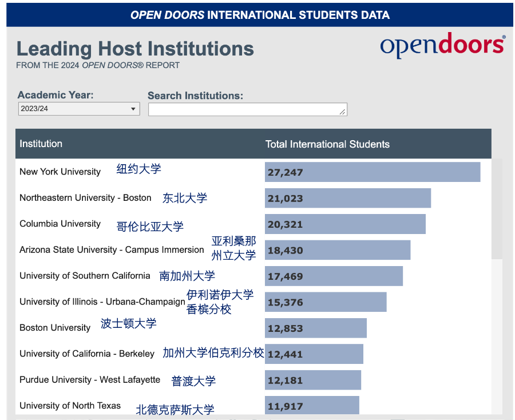The image size is (515, 420).
Task: Click the Open Doors International Students Data banner
Action: point(260,15)
